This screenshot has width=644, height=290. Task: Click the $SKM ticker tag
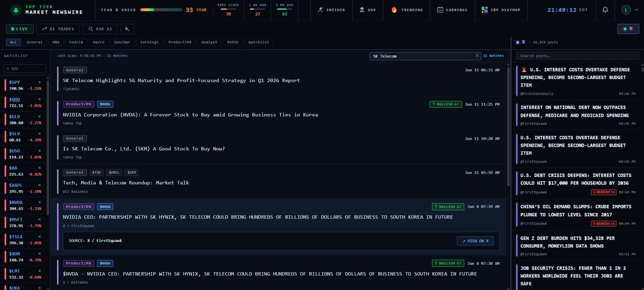click(131, 172)
